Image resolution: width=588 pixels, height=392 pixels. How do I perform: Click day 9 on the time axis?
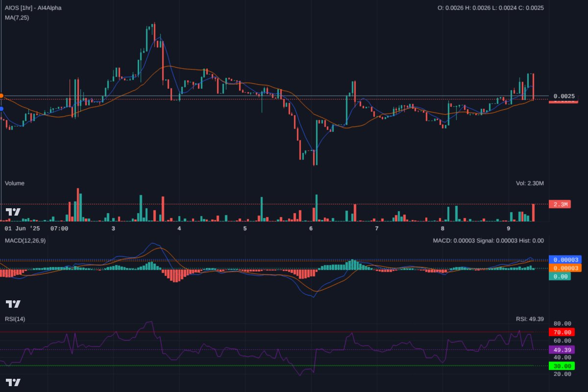509,228
